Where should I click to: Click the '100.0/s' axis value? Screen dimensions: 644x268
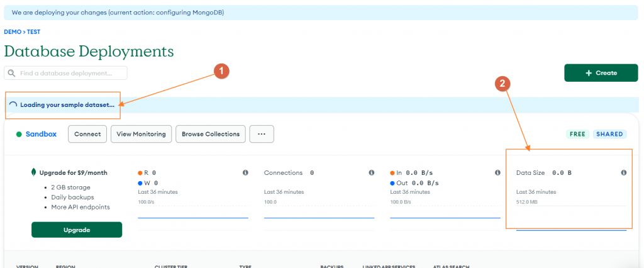point(147,202)
